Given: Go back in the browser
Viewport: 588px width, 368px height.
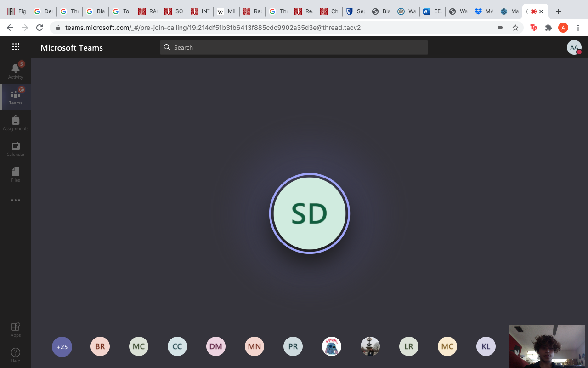Looking at the screenshot, I should (x=10, y=28).
